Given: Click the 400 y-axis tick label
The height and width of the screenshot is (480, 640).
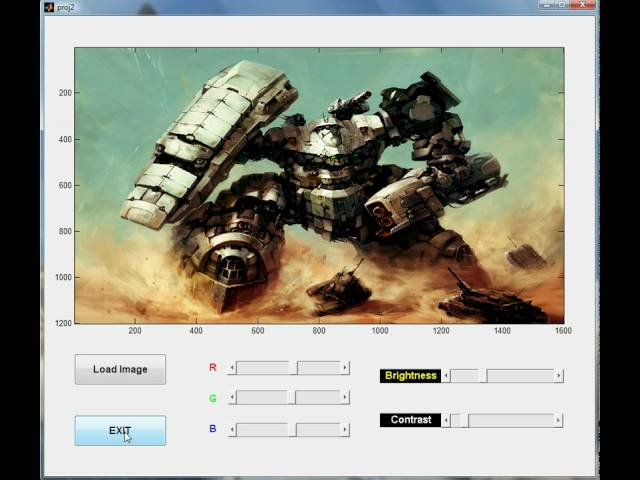Looking at the screenshot, I should (65, 139).
